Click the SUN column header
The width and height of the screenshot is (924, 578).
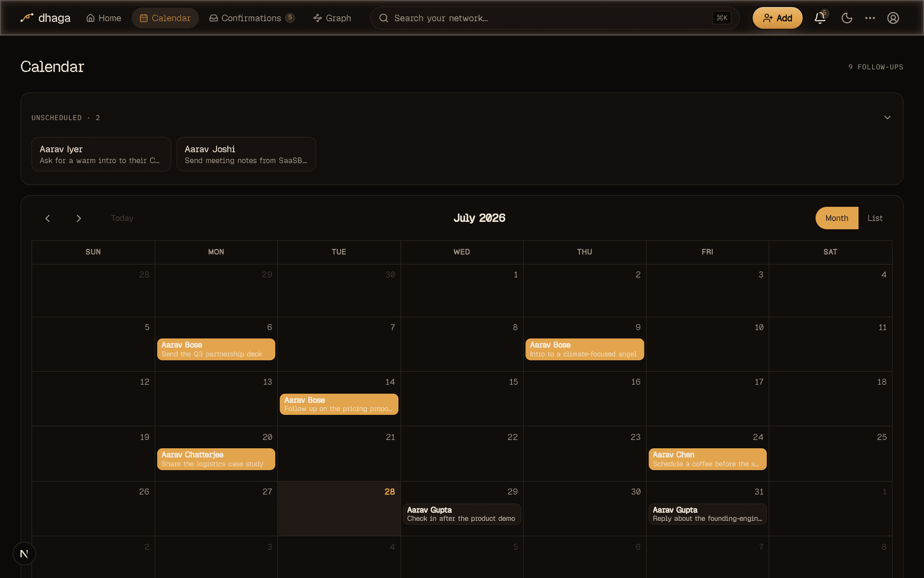[93, 252]
